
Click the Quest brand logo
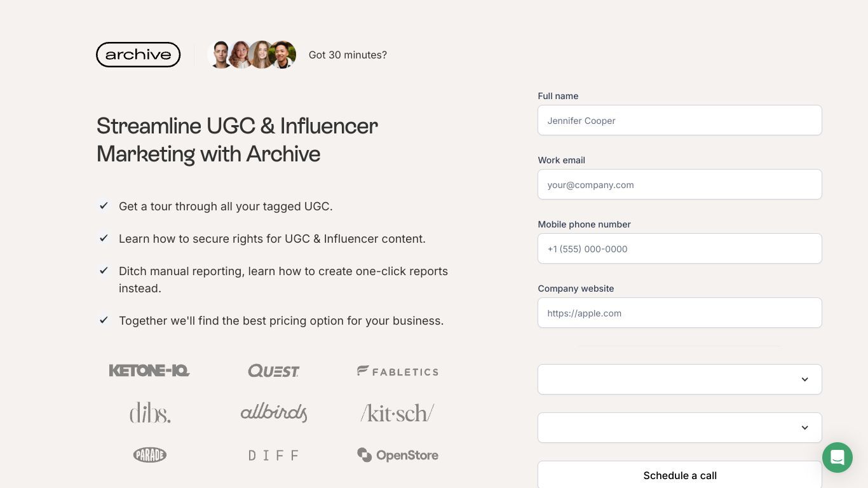pos(273,370)
